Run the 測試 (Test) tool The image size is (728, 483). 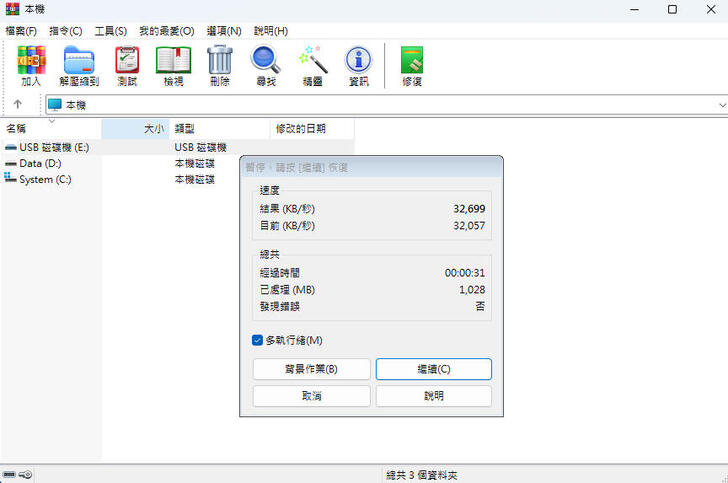127,65
